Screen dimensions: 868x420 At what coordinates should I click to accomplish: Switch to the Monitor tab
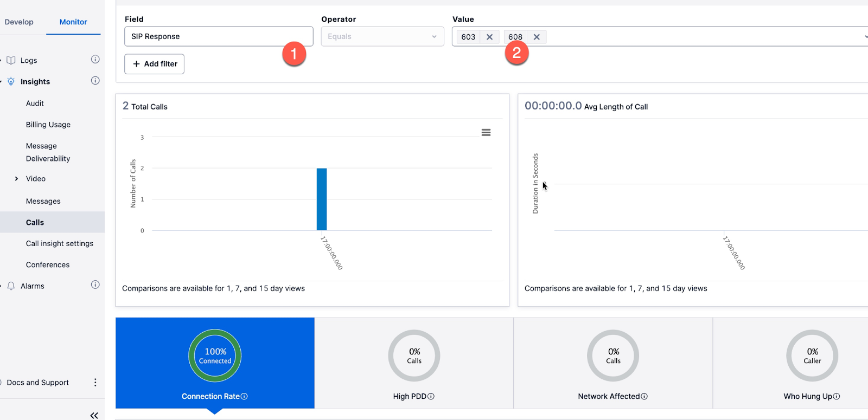pos(73,22)
